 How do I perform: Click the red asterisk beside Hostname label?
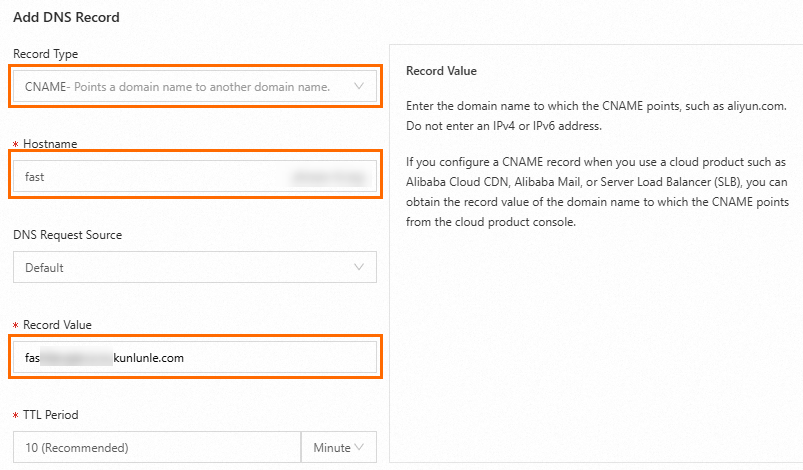16,145
